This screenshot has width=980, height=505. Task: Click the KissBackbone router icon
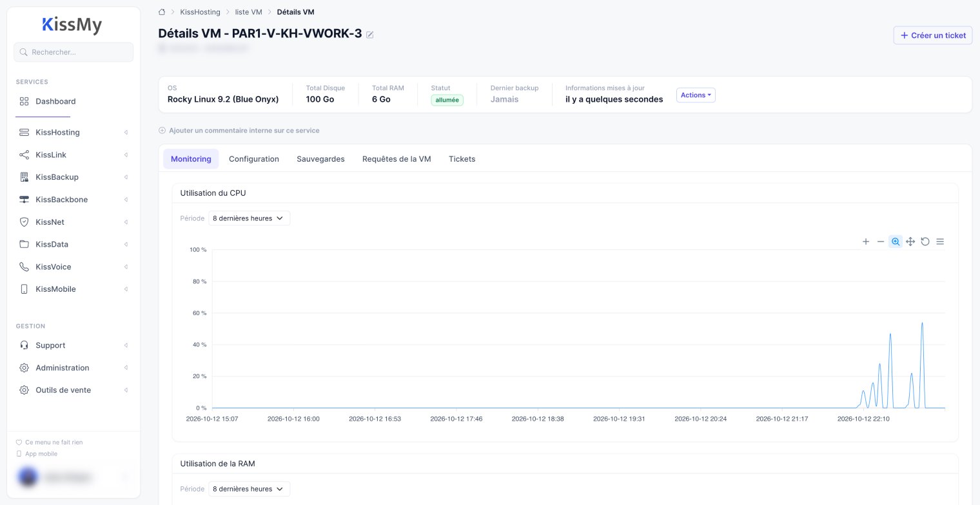[24, 200]
